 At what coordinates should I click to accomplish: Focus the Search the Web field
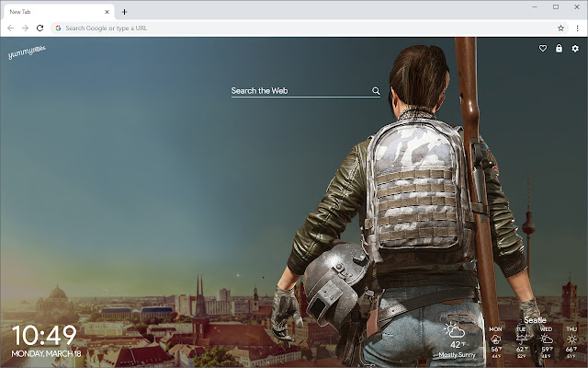coord(306,91)
